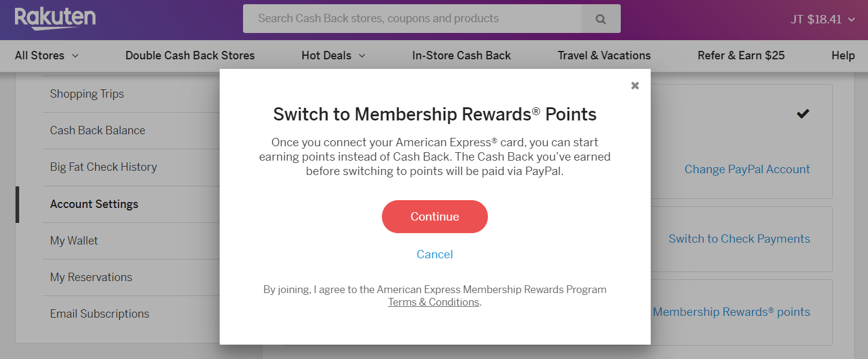Click Change PayPal Account
The height and width of the screenshot is (359, 868).
[x=747, y=169]
